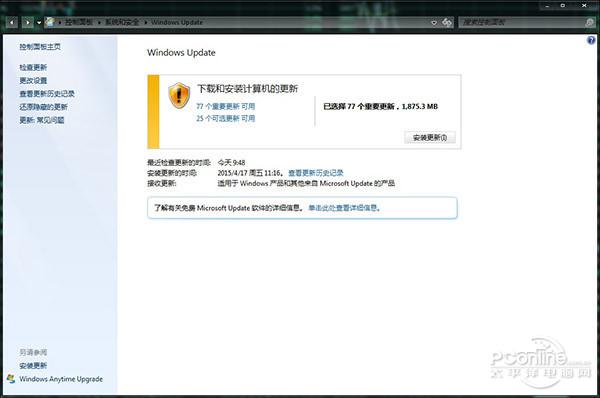This screenshot has height=398, width=600.
Task: Click the magnifier search icon
Action: (x=590, y=23)
